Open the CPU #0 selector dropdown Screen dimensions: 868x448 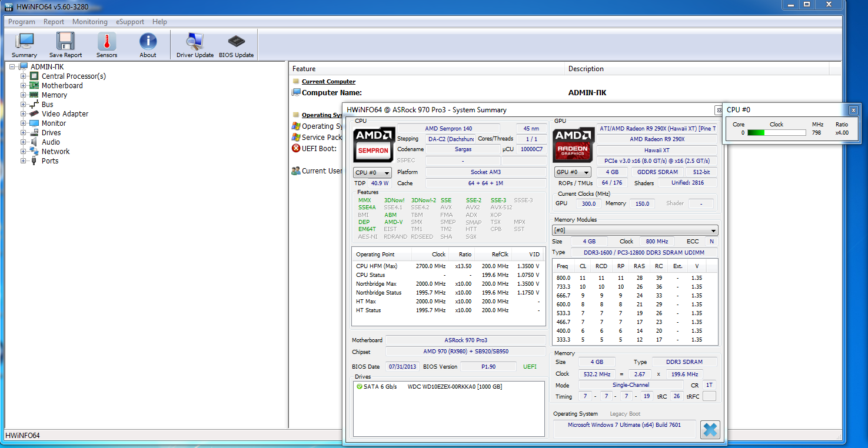(373, 172)
